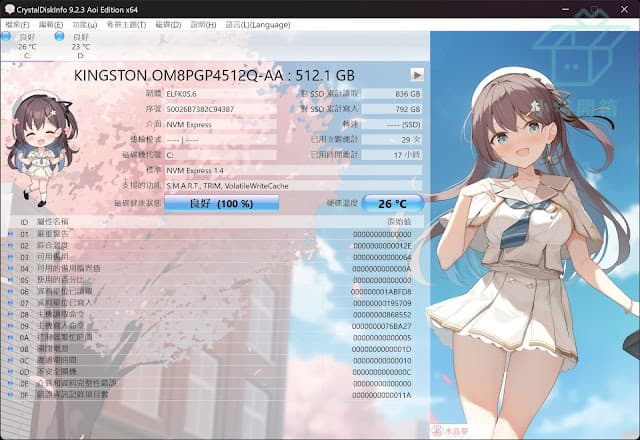The height and width of the screenshot is (440, 640).
Task: Click the features field S.M.A.R.T., TRIM, VolatileWriteCache
Action: (x=293, y=186)
